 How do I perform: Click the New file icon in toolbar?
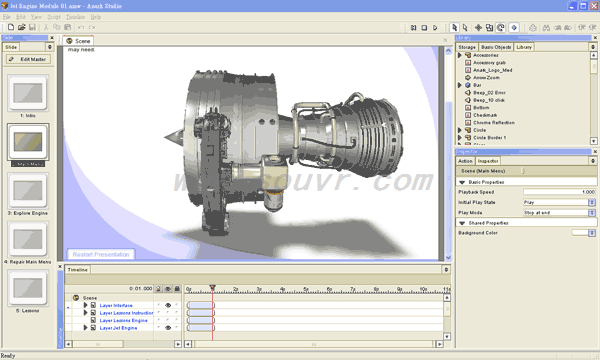[11, 27]
